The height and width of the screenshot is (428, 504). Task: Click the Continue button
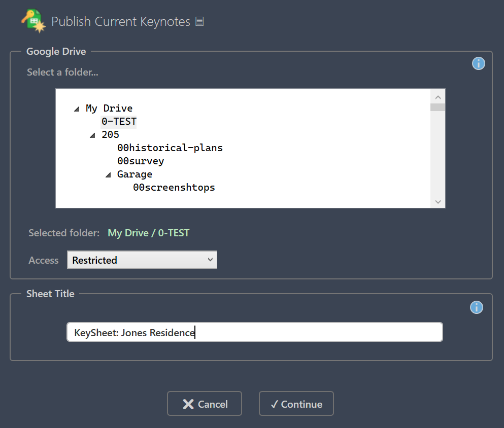(296, 404)
